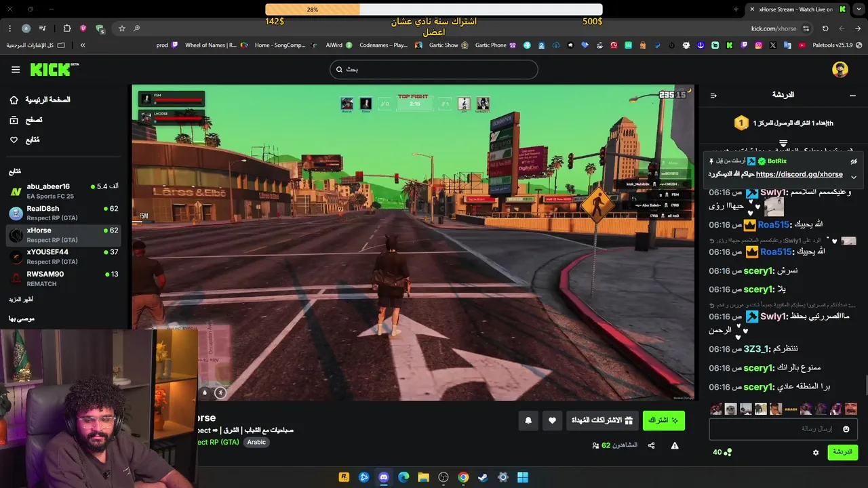
Task: Click the browser address bar kick.com/xhorse
Action: pos(774,28)
